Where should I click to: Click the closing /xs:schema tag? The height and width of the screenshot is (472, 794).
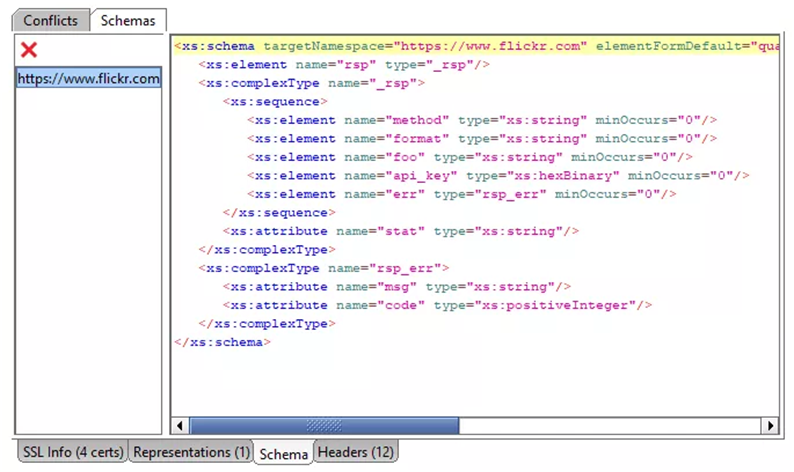point(222,342)
